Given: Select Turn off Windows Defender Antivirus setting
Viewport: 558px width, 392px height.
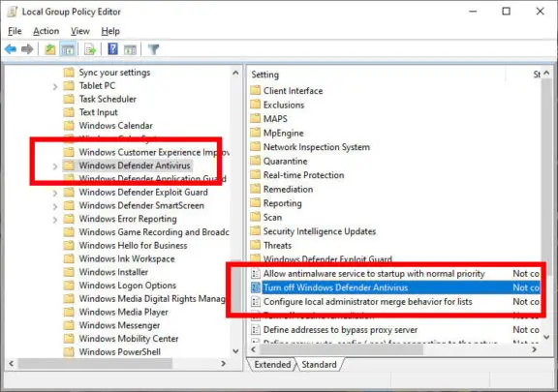Looking at the screenshot, I should pyautogui.click(x=395, y=287).
